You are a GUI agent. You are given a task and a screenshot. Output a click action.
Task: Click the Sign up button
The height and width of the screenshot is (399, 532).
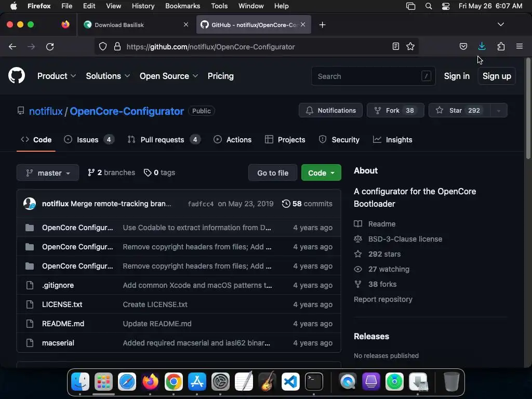[x=497, y=76]
